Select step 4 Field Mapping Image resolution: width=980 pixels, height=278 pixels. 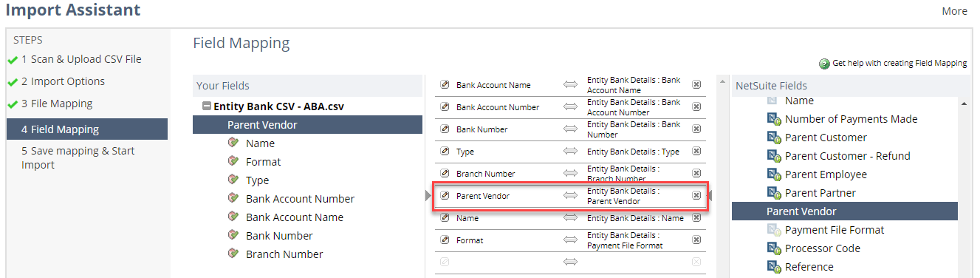[x=87, y=129]
